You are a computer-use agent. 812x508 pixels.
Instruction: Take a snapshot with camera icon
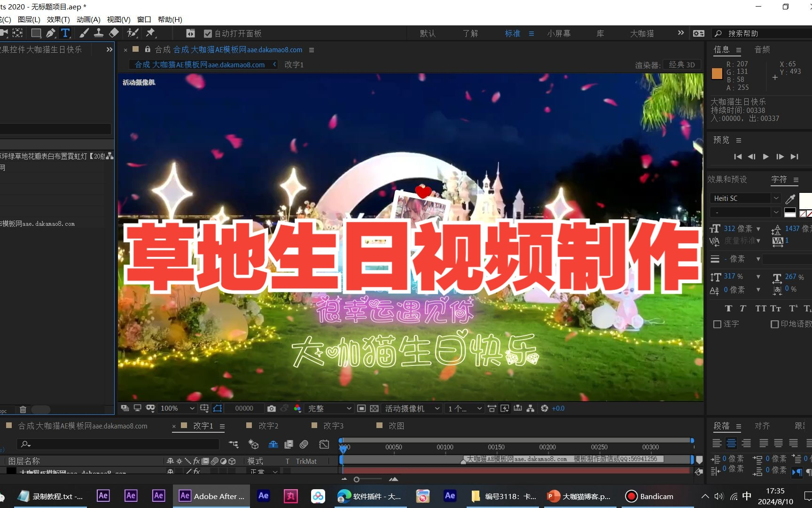pyautogui.click(x=272, y=408)
